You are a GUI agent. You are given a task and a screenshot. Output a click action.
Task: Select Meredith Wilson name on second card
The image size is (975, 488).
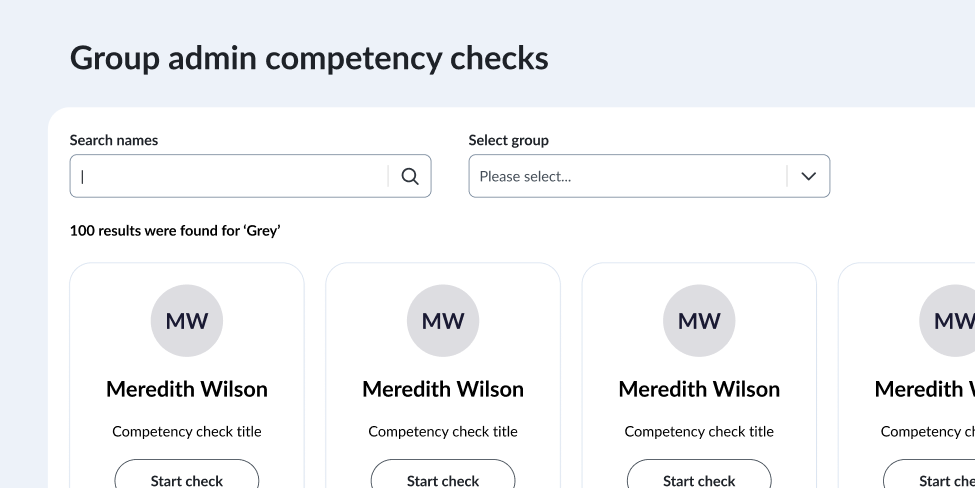coord(443,389)
